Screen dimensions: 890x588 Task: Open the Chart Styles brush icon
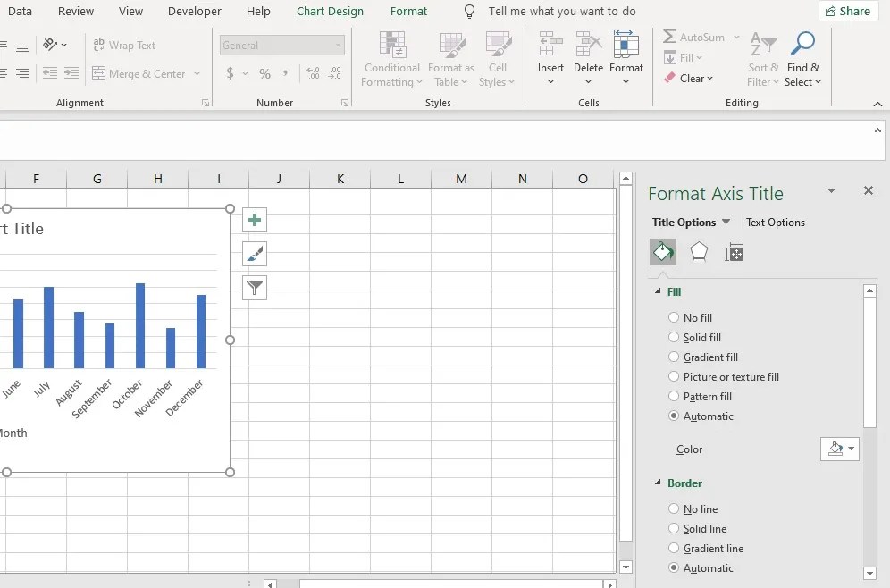[254, 254]
